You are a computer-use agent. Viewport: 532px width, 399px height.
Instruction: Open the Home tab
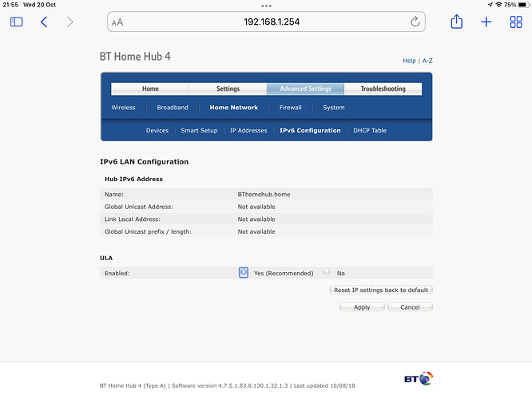tap(150, 89)
